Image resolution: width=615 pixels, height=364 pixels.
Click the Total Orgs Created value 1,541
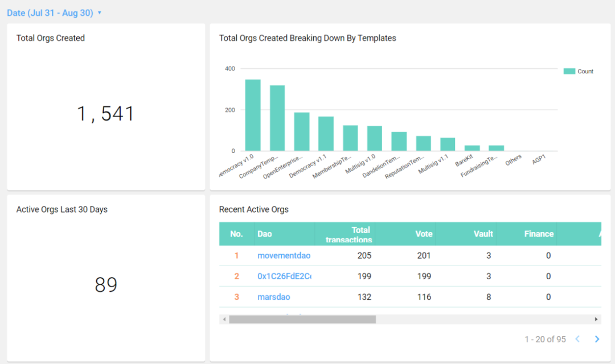[x=106, y=114]
